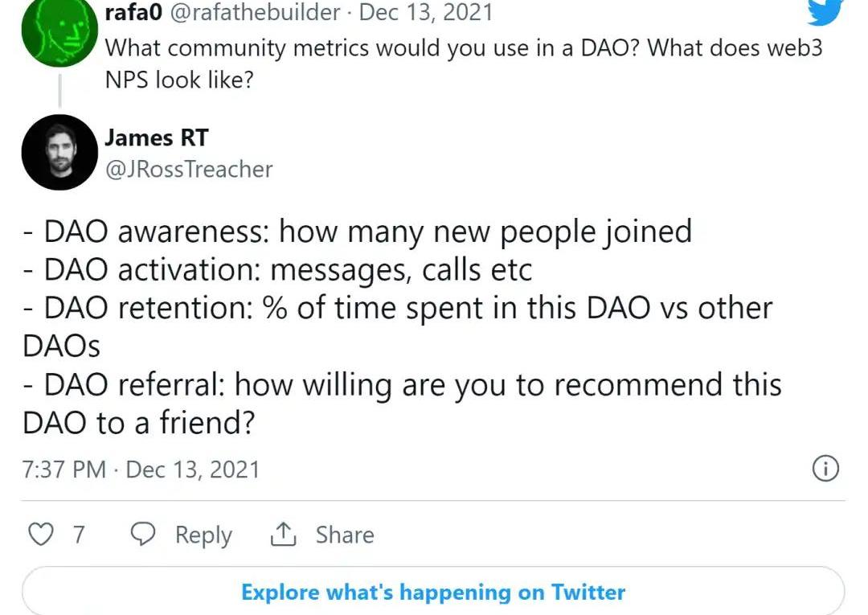Visit the @JRossTreacher handle

tap(188, 169)
